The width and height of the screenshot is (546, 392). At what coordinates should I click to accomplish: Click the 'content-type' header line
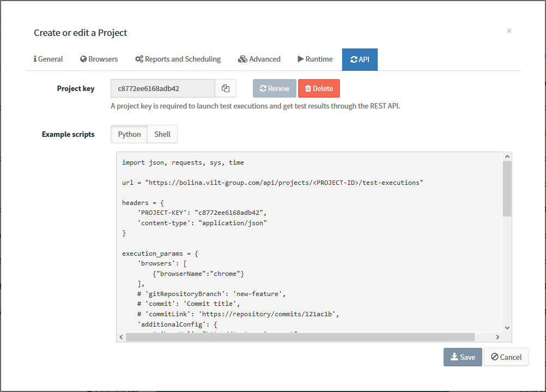202,224
